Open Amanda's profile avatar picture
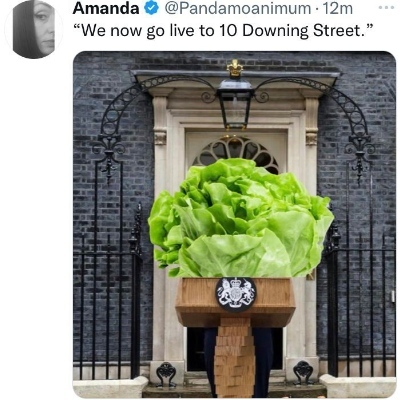400x400 pixels. (34, 29)
